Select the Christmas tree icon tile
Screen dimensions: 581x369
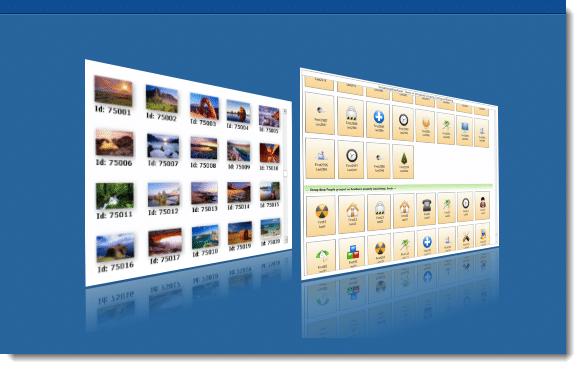pos(403,162)
